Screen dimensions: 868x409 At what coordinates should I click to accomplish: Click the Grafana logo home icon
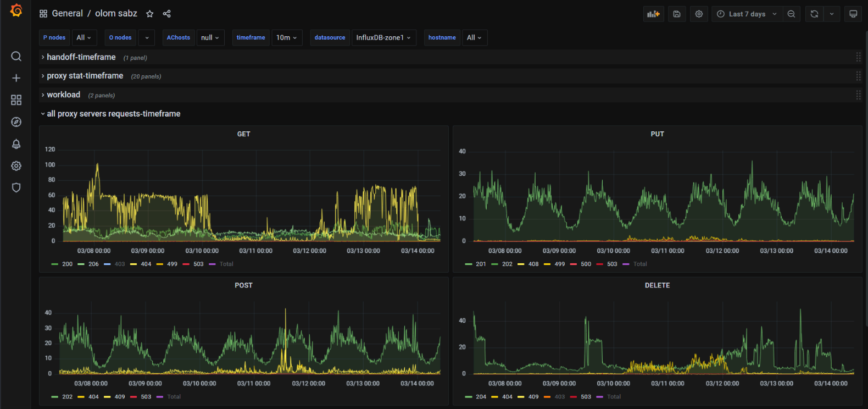16,11
